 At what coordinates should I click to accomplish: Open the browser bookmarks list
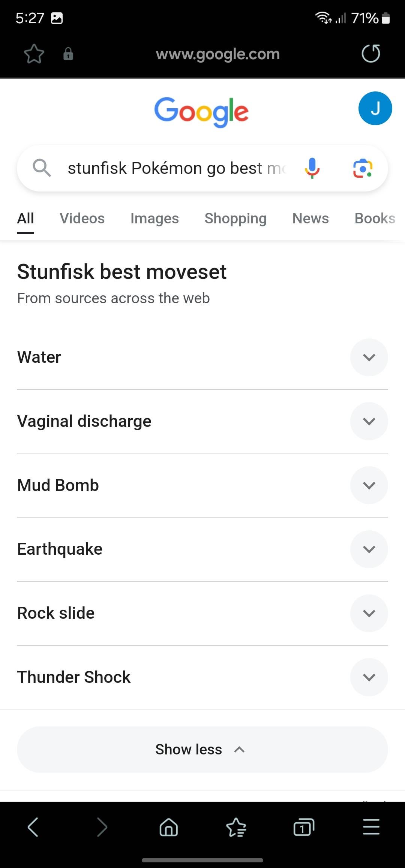(x=236, y=827)
